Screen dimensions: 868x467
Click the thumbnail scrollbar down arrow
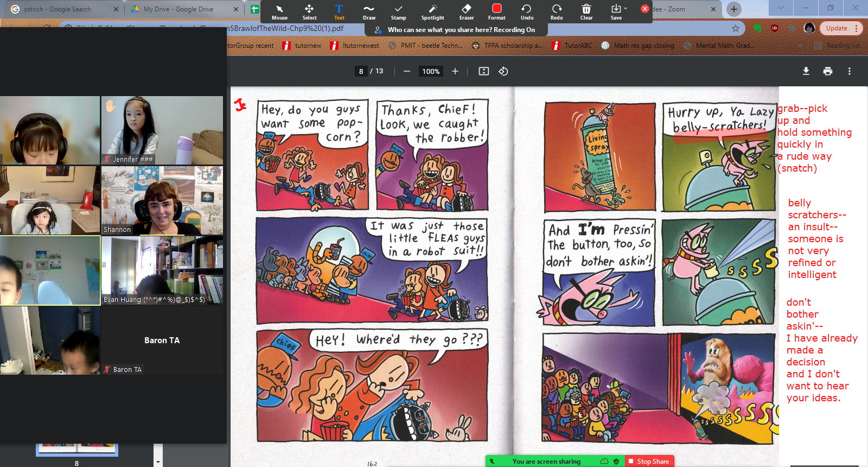[158, 462]
